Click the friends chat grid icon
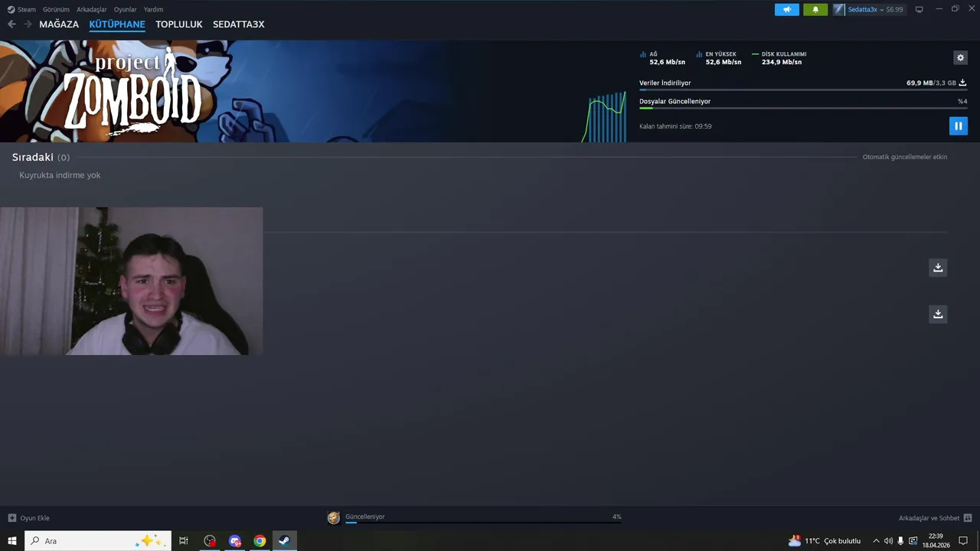This screenshot has height=551, width=980. click(968, 518)
